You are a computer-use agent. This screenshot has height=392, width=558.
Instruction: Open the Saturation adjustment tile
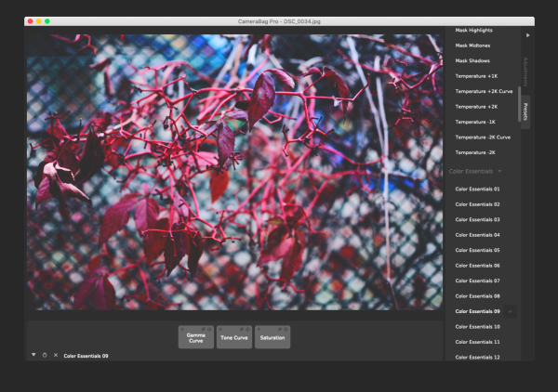(x=272, y=337)
